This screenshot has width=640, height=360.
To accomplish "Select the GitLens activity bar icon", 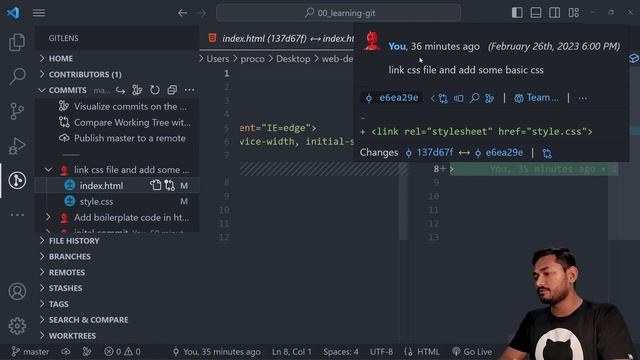I will pos(17,180).
